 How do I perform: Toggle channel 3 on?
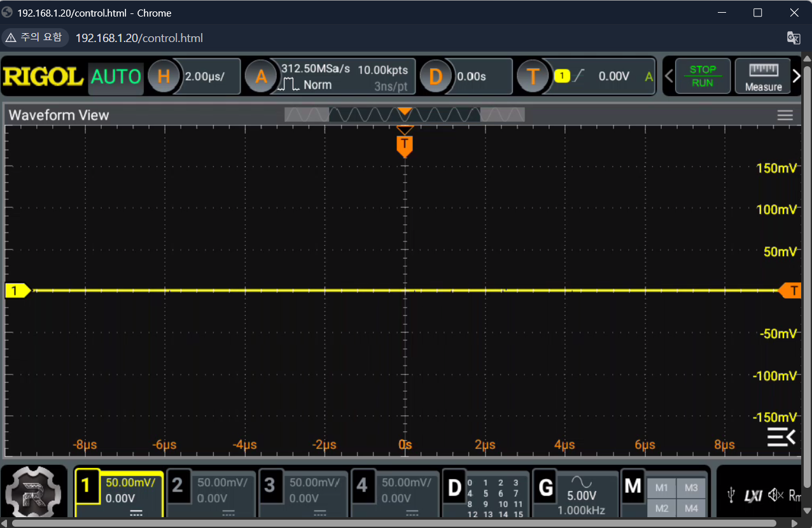(x=269, y=487)
